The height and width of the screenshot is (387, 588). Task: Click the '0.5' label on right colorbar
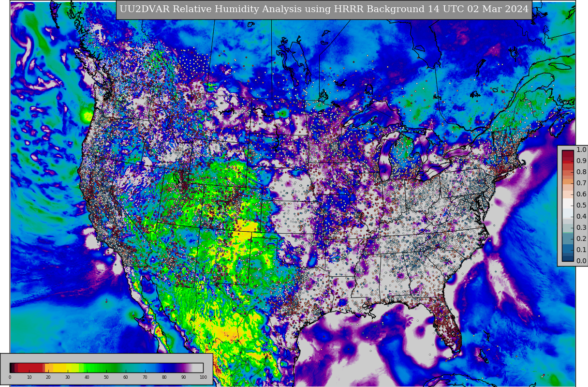pyautogui.click(x=581, y=206)
